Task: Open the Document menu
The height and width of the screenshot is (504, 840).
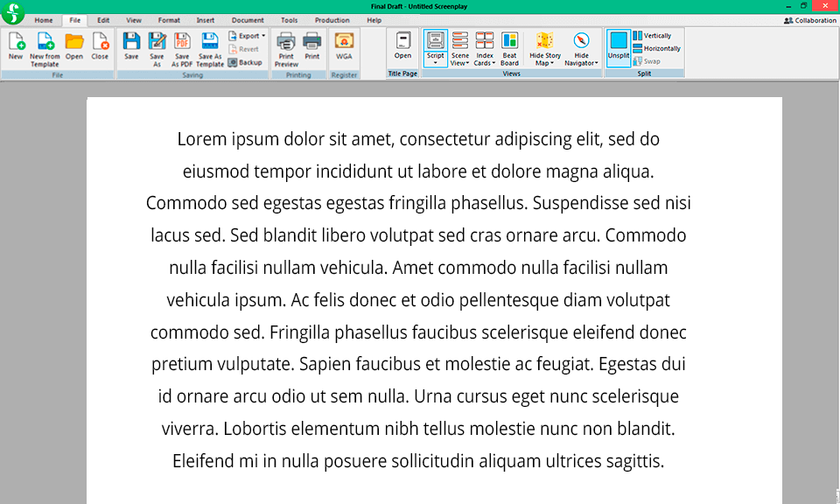Action: (248, 20)
